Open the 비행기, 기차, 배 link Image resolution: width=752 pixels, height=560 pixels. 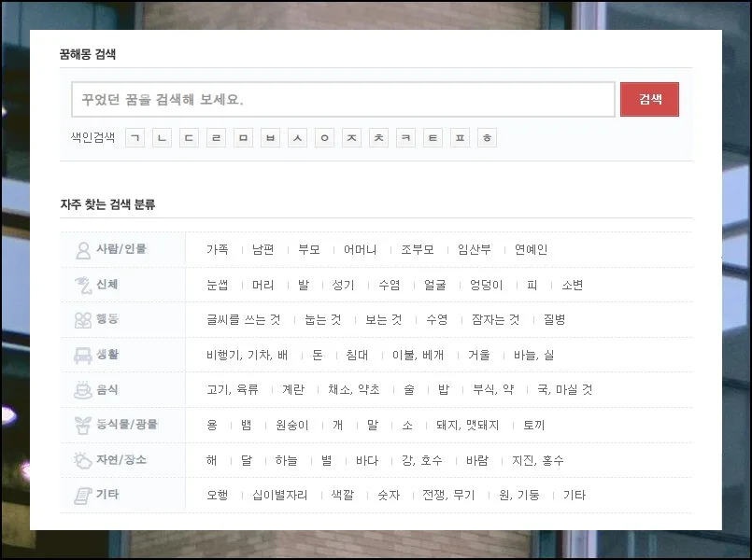[x=248, y=356]
